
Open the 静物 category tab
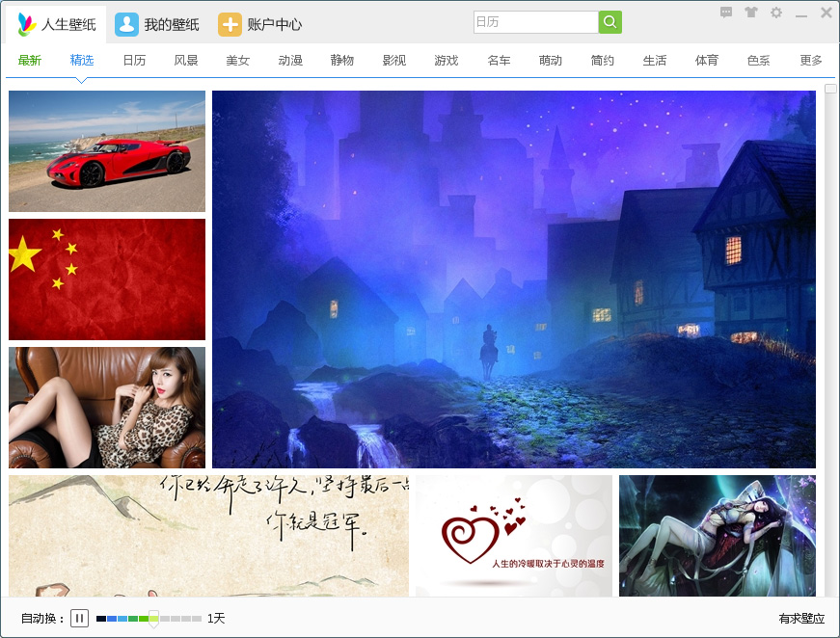tap(342, 61)
